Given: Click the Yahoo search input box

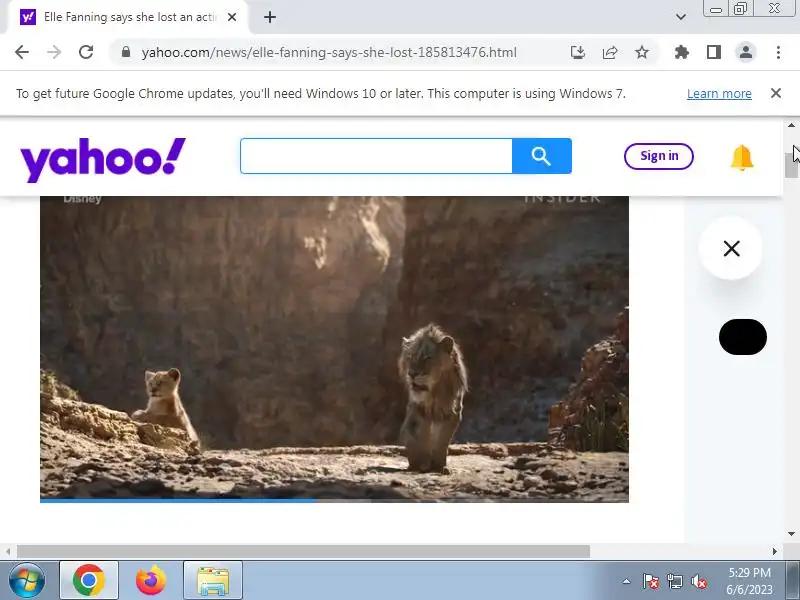Looking at the screenshot, I should (x=376, y=156).
